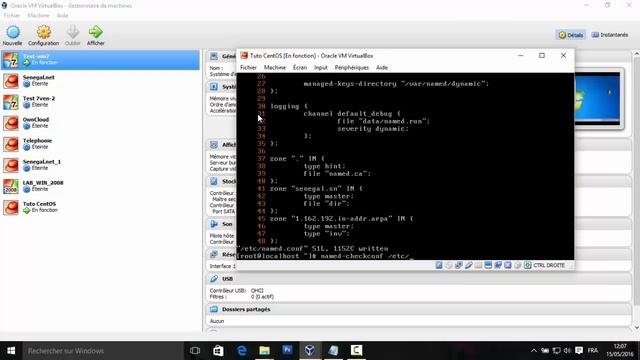Click the Oublier arrow toolbar icon
Viewport: 640px width, 360px height.
73,32
